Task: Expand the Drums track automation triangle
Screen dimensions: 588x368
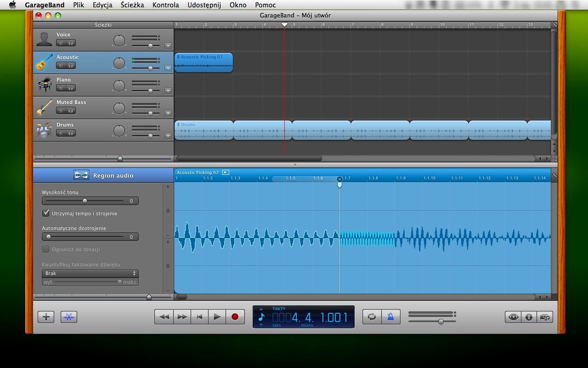Action: (x=168, y=136)
